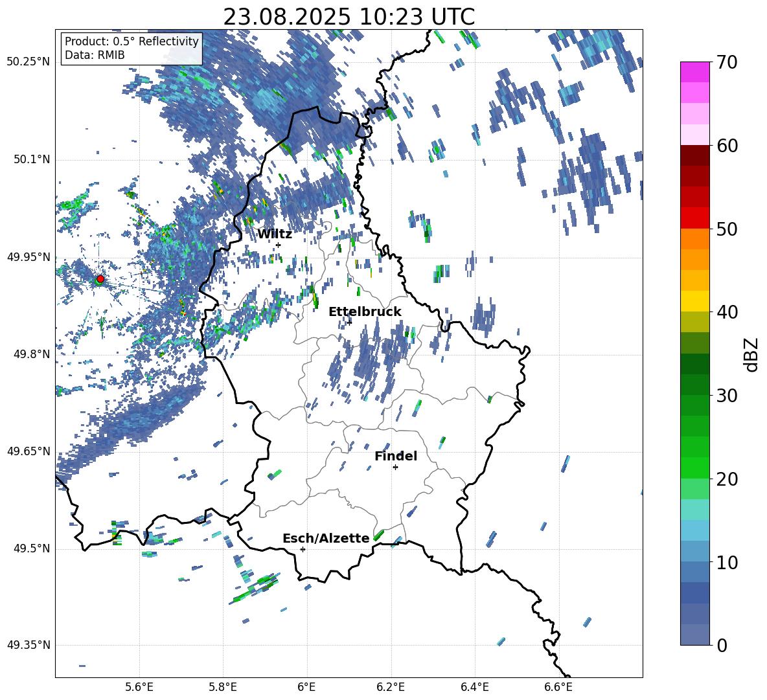Click the orange colorbar segment below 50

pos(694,238)
